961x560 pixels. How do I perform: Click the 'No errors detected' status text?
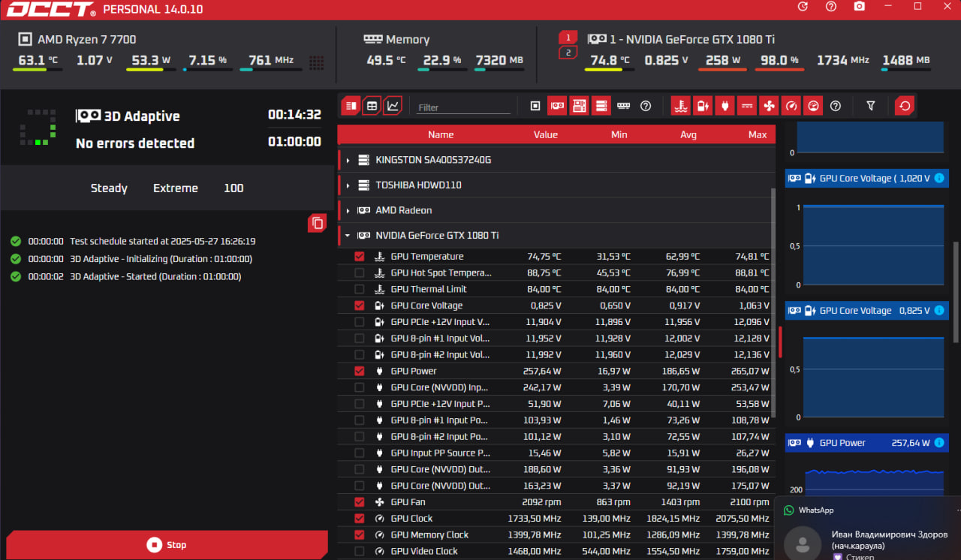[x=135, y=143]
